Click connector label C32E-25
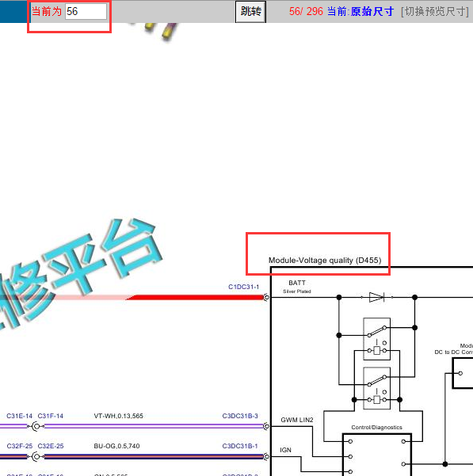 pos(51,446)
